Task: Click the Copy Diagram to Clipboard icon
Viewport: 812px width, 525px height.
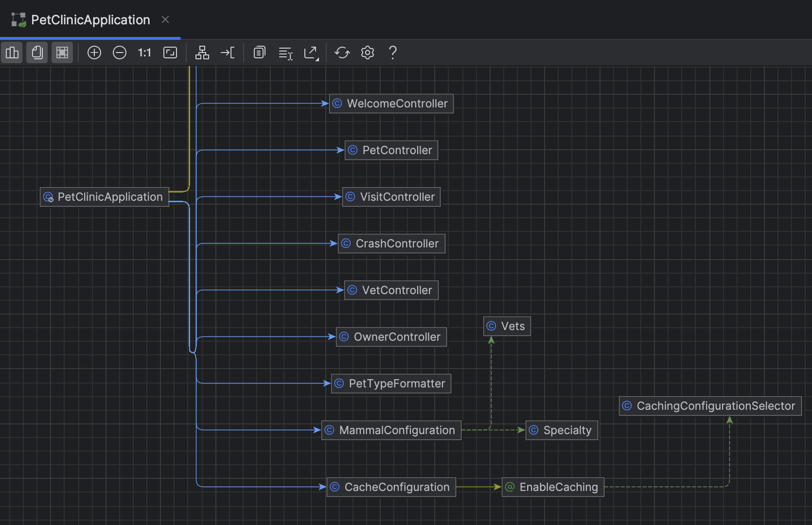Action: coord(260,52)
